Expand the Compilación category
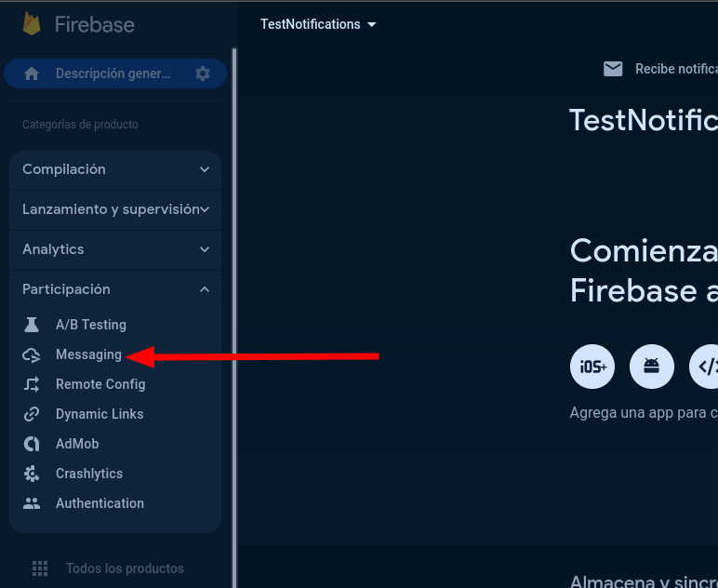This screenshot has width=718, height=588. tap(115, 169)
